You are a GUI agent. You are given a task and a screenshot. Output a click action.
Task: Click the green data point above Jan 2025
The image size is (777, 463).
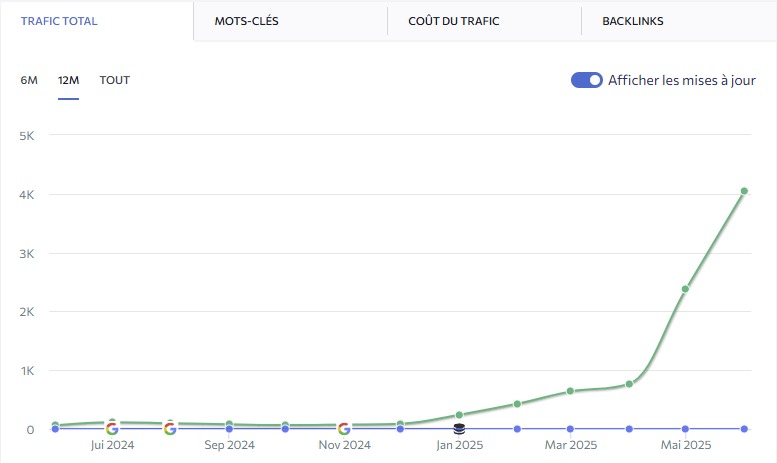click(459, 415)
